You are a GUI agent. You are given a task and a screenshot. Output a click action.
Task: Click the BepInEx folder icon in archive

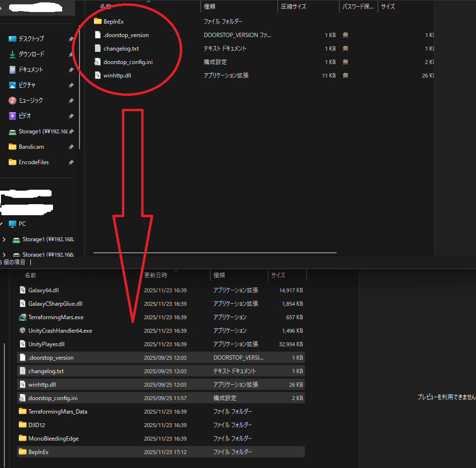click(x=97, y=22)
